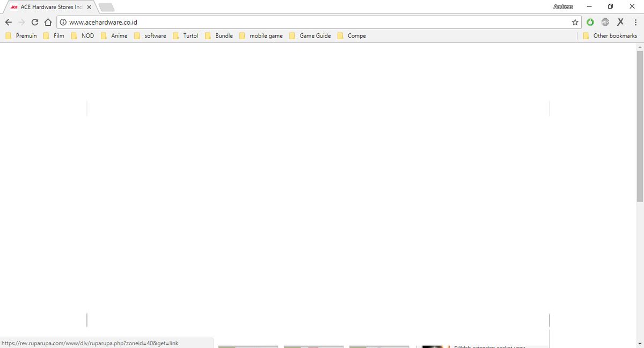Open the Premuin bookmark folder
Screen dimensions: 644x348
pyautogui.click(x=21, y=36)
